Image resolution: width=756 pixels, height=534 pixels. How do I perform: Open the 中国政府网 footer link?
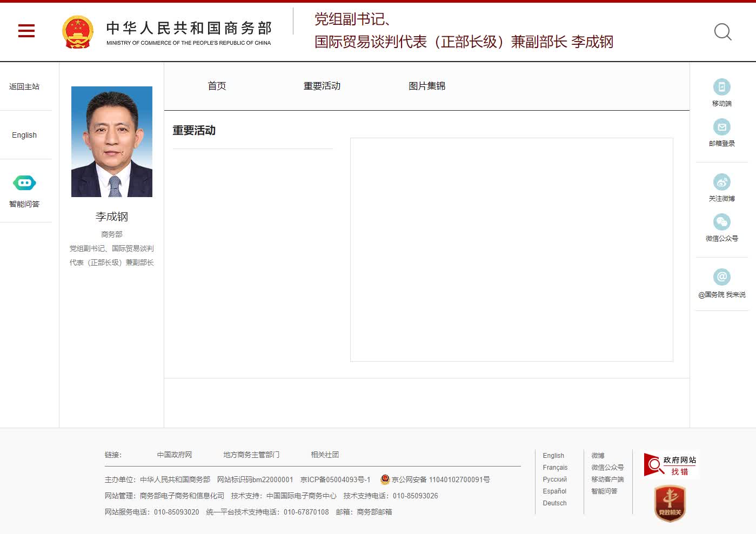click(174, 455)
